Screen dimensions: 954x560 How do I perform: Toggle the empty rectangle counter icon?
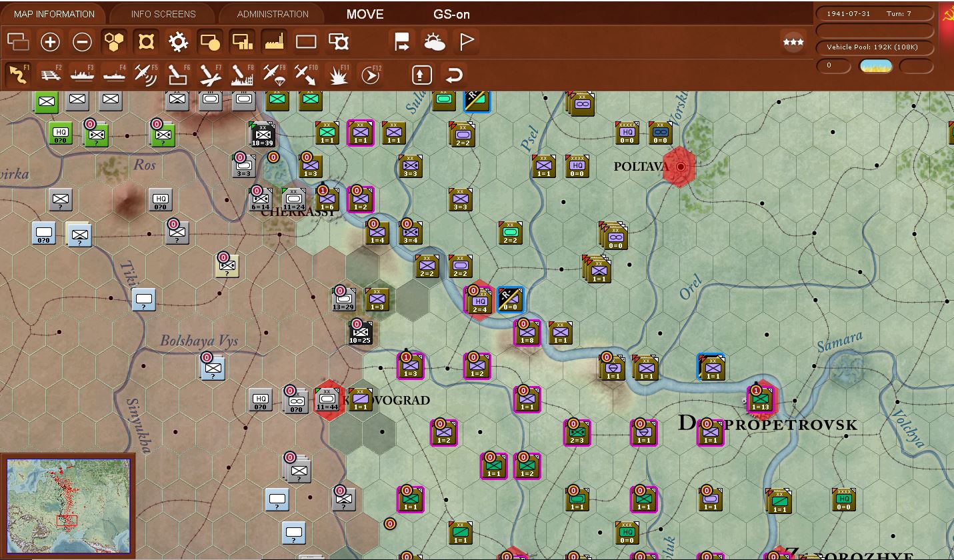(306, 42)
